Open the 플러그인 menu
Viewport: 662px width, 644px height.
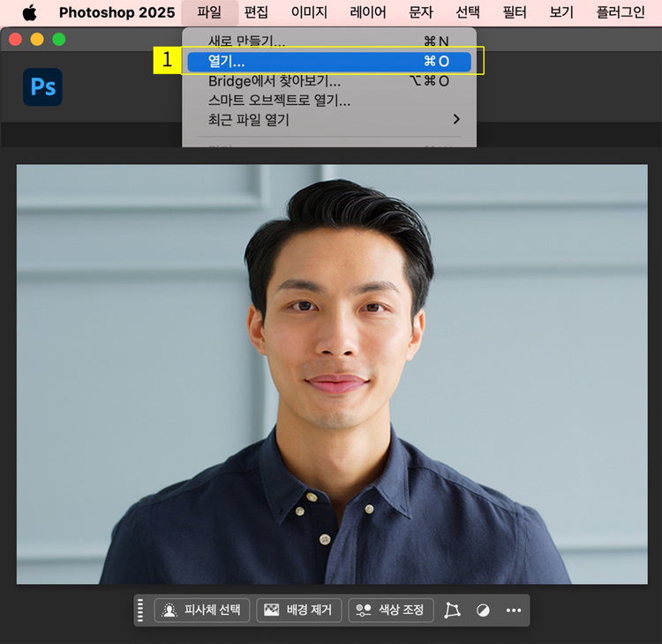pyautogui.click(x=621, y=12)
